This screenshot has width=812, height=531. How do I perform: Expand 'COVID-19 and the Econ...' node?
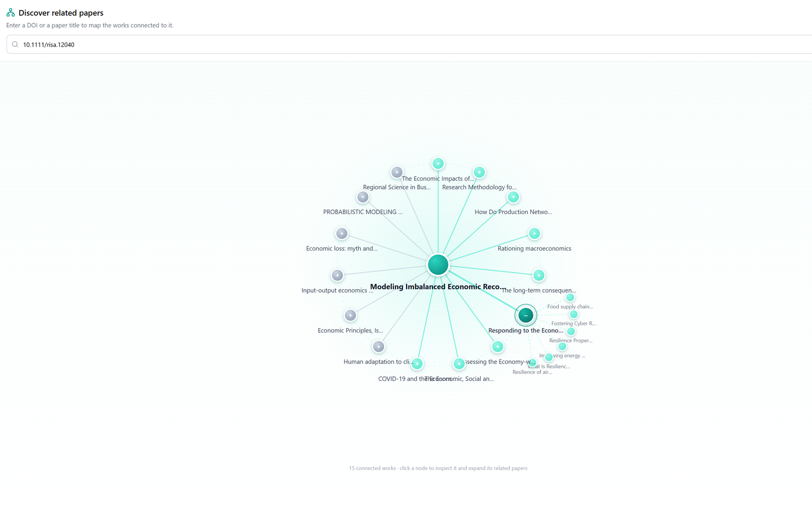(417, 364)
